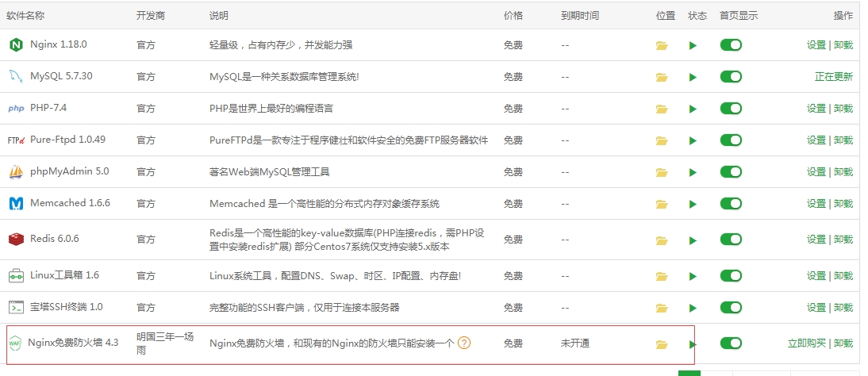Open 设置 for Redis 6.0.6
The width and height of the screenshot is (868, 376).
point(816,240)
